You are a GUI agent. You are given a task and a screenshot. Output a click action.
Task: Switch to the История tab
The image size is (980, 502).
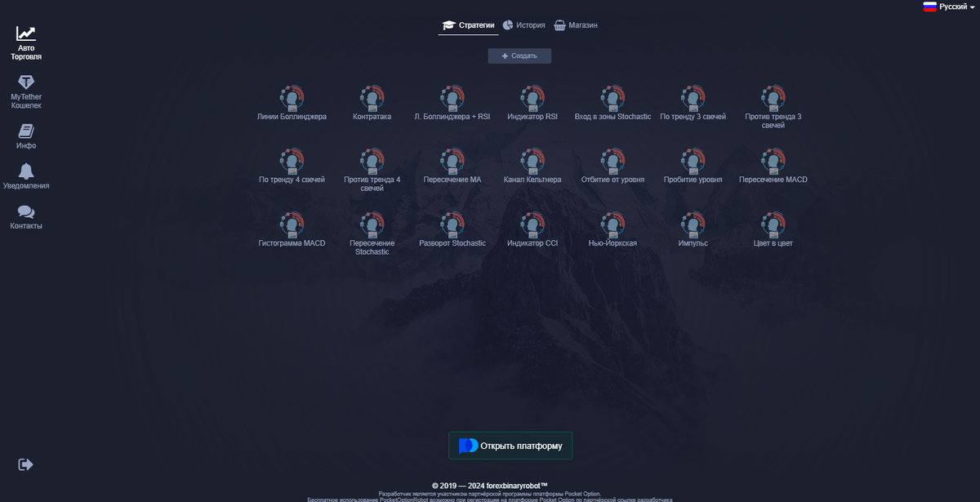pos(523,25)
